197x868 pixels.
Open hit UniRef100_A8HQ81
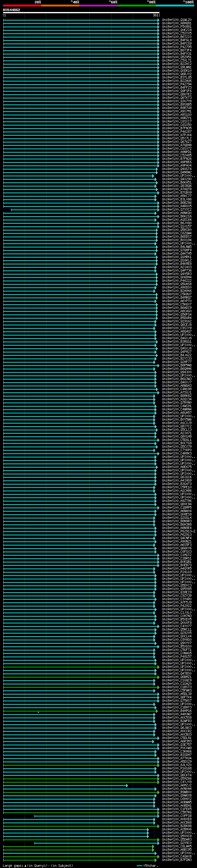176,23
